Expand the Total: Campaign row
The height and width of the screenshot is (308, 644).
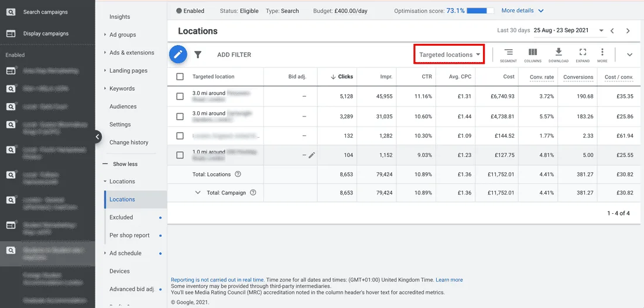197,192
